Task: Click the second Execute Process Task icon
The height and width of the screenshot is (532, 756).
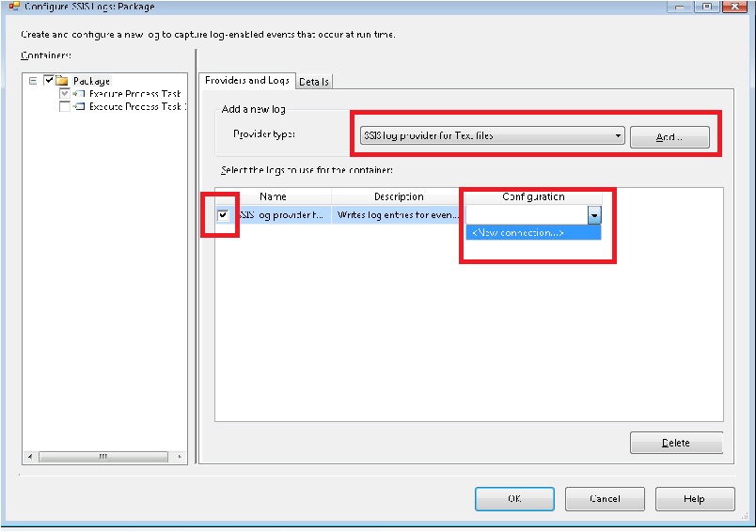Action: (x=79, y=107)
